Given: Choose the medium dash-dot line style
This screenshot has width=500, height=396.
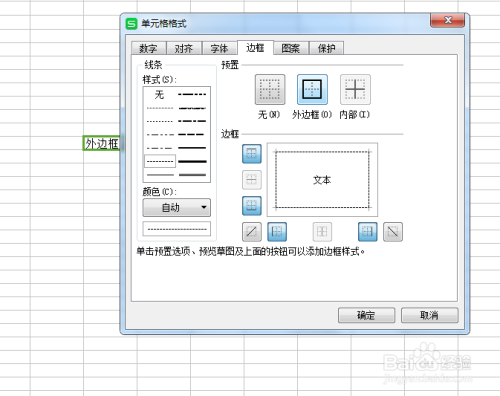Looking at the screenshot, I should pos(192,121).
